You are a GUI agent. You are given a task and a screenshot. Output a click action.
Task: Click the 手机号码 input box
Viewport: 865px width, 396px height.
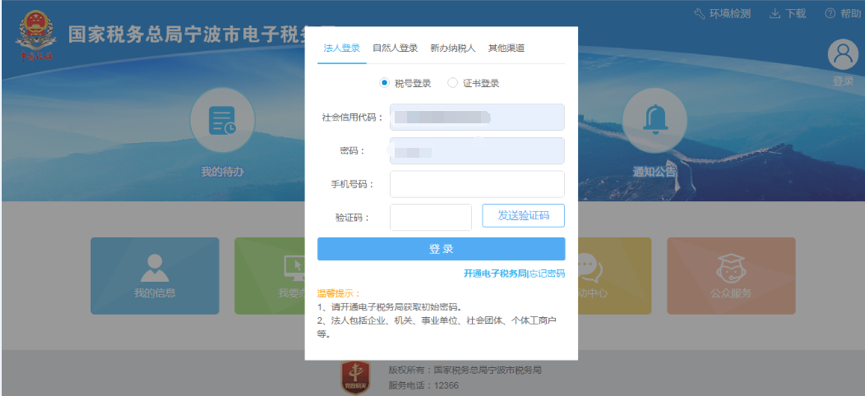pos(477,184)
